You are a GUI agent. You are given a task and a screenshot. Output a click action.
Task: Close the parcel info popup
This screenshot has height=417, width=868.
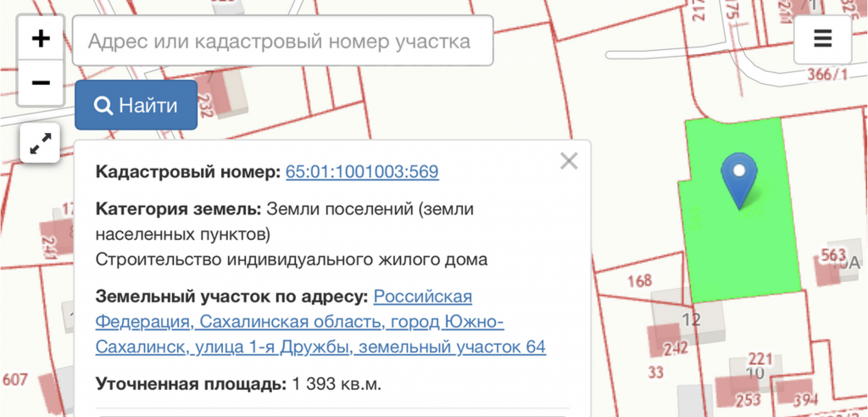coord(569,161)
